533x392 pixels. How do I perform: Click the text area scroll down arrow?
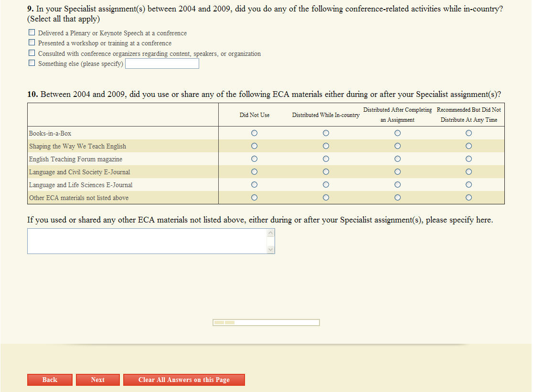[271, 249]
